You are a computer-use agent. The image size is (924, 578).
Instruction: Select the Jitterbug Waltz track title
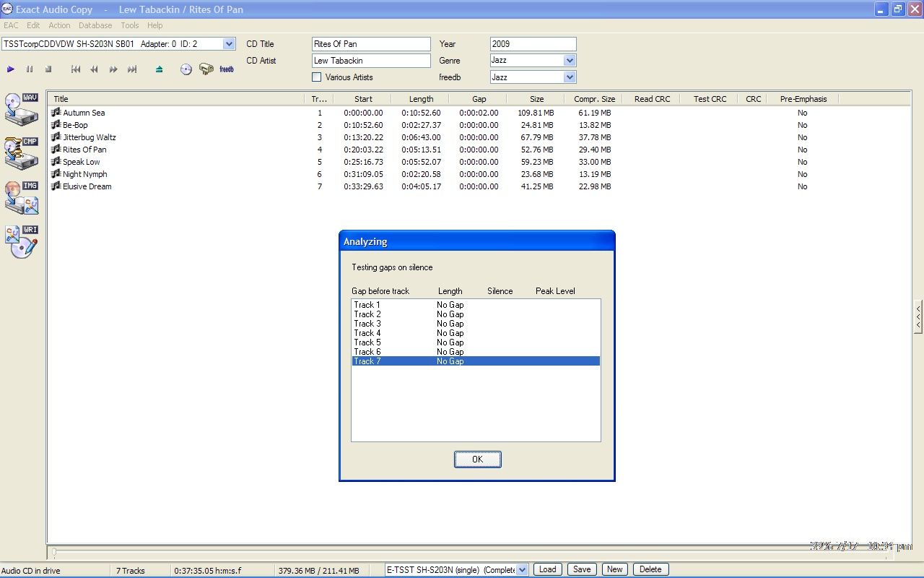coord(90,137)
